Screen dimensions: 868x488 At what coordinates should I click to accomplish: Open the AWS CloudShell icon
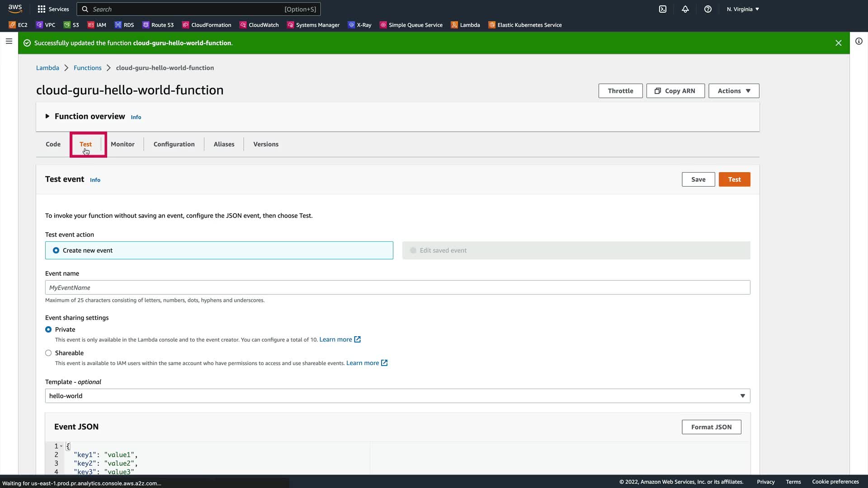663,9
